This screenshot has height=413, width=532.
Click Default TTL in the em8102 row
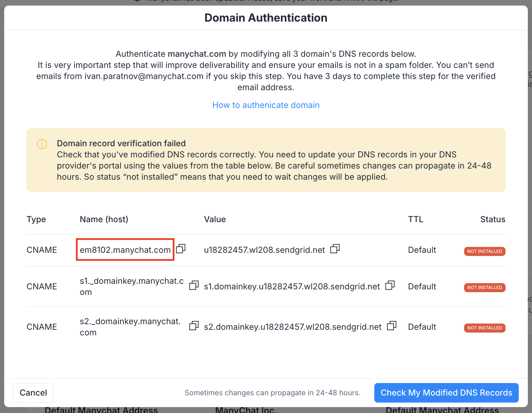pos(422,250)
